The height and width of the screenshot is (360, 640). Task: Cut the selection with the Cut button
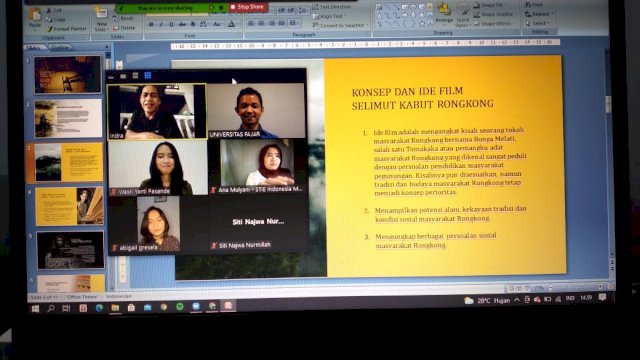click(x=54, y=10)
